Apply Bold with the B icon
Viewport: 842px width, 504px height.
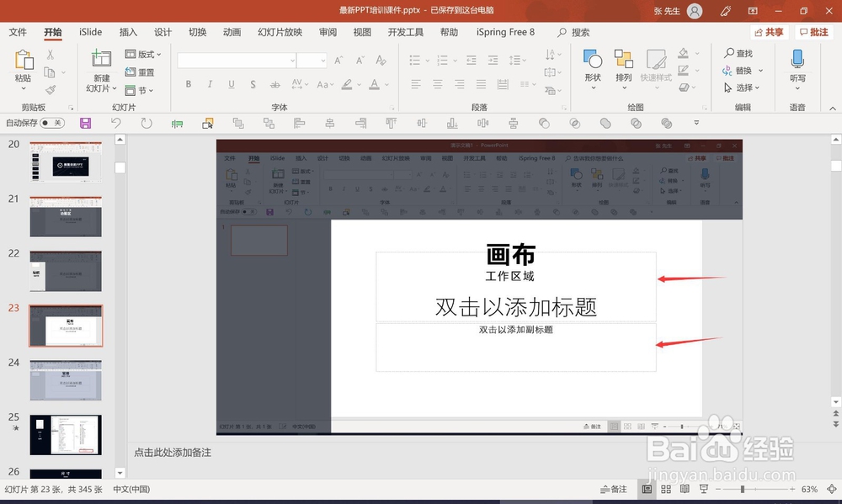[x=189, y=85]
